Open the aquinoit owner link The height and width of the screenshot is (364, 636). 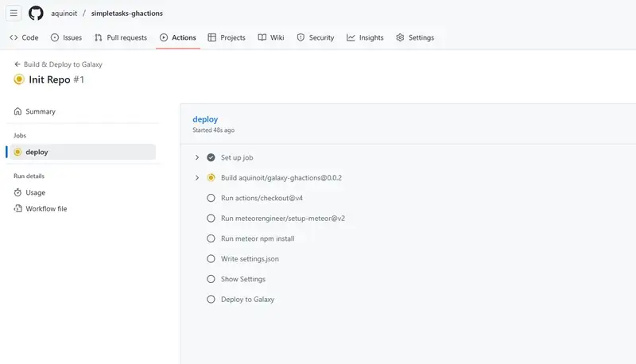[64, 14]
